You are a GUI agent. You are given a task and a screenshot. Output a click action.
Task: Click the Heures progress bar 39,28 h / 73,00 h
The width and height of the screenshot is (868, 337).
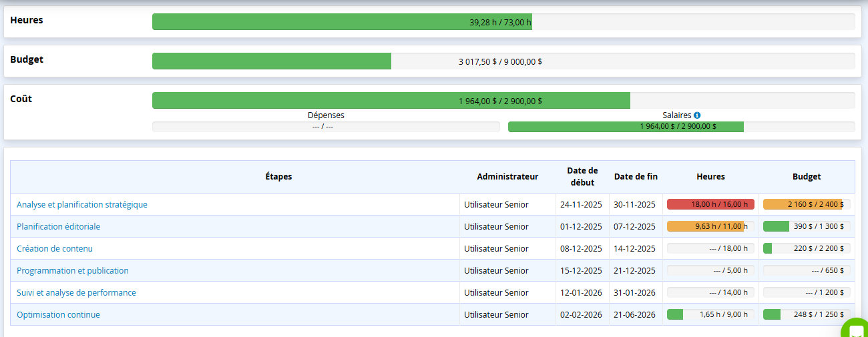(503, 22)
